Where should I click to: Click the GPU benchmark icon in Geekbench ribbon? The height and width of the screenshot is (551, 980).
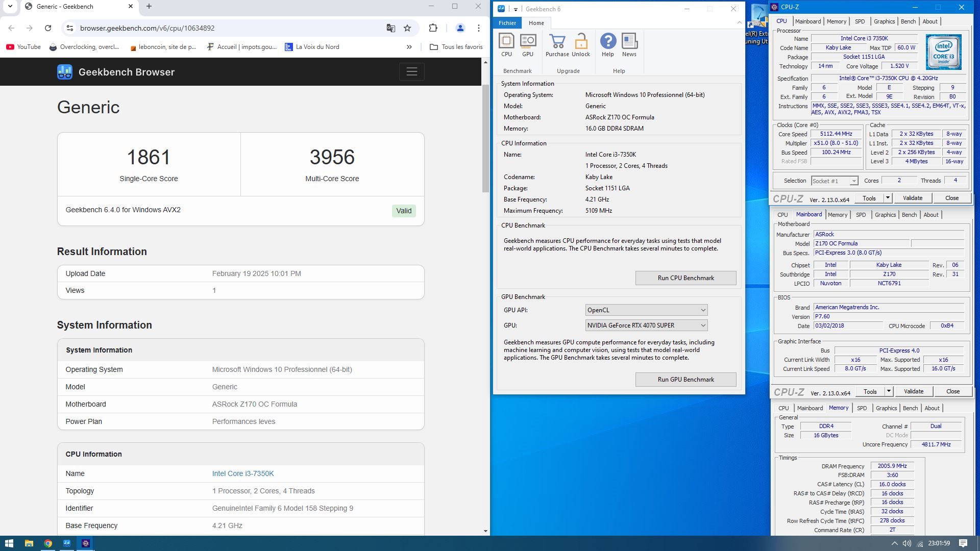pyautogui.click(x=528, y=45)
